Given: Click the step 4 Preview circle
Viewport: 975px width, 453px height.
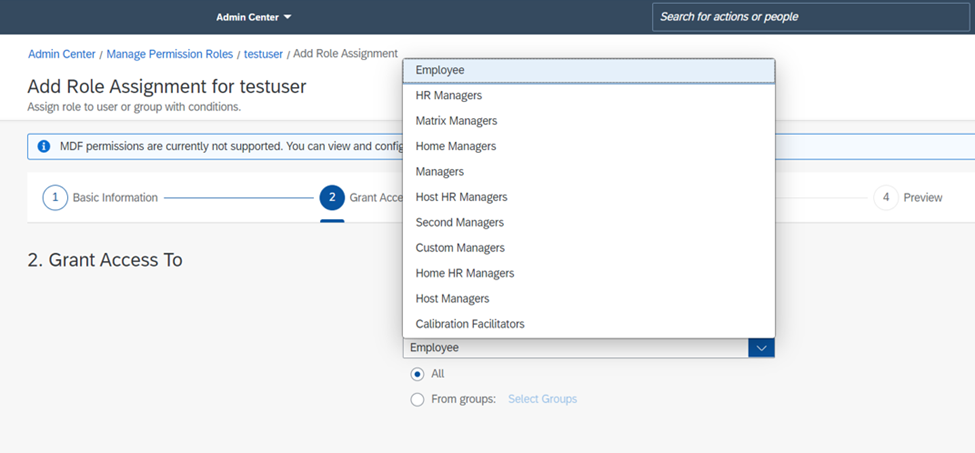Looking at the screenshot, I should (885, 198).
